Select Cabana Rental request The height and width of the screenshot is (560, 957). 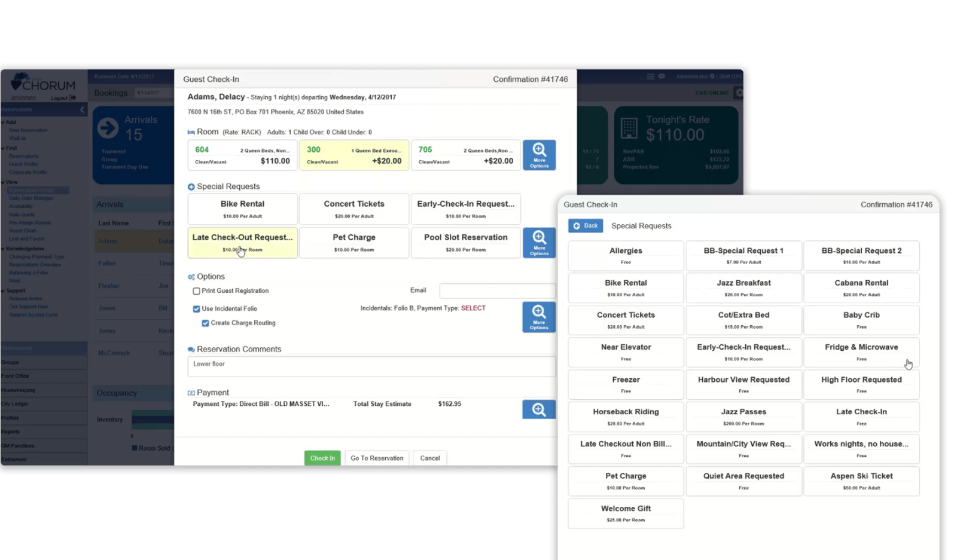[861, 288]
